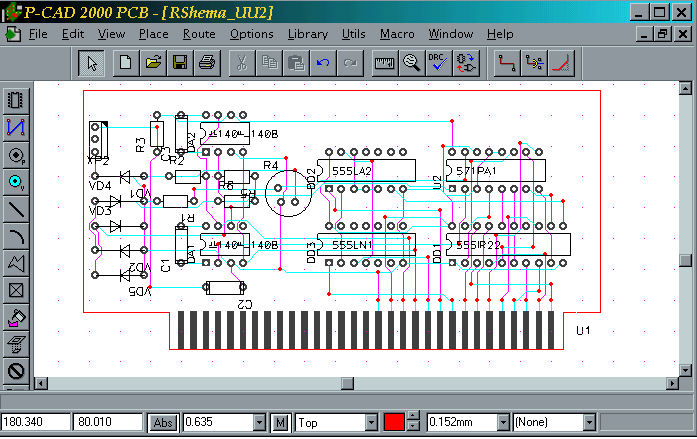Image resolution: width=697 pixels, height=439 pixels.
Task: Click the scroll right arrow
Action: pos(673,383)
